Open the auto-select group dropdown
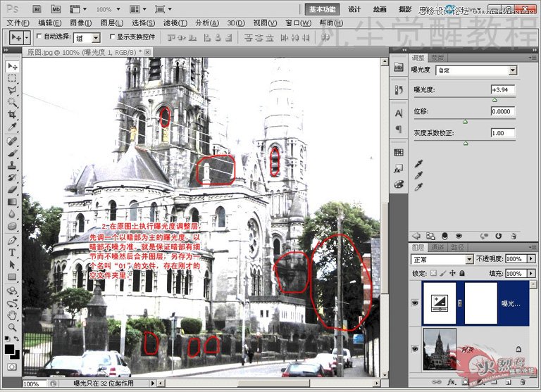 (x=97, y=38)
